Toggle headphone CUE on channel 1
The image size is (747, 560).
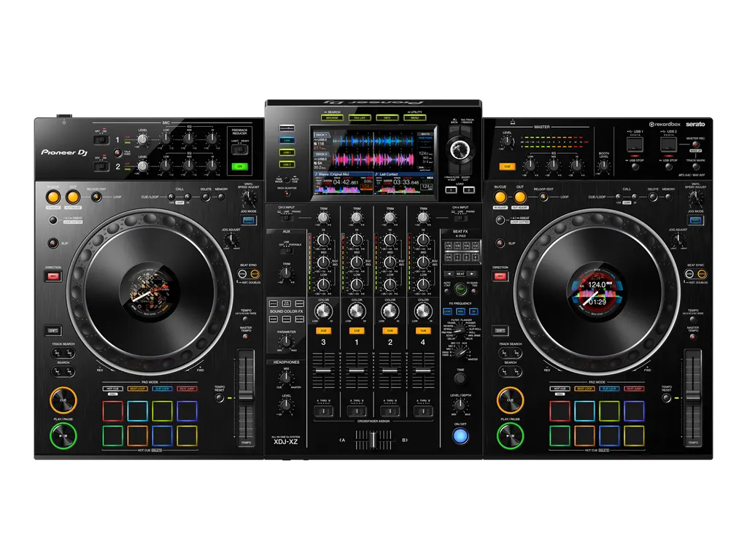pos(357,330)
